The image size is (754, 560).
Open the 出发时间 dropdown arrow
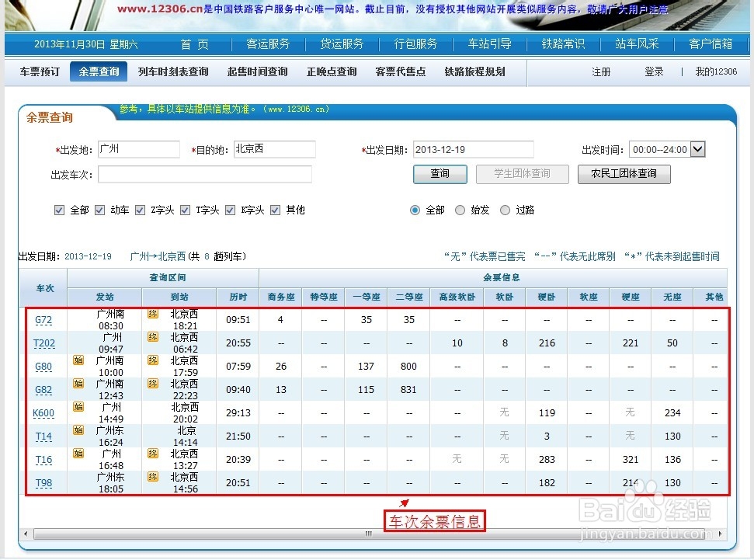click(x=698, y=149)
